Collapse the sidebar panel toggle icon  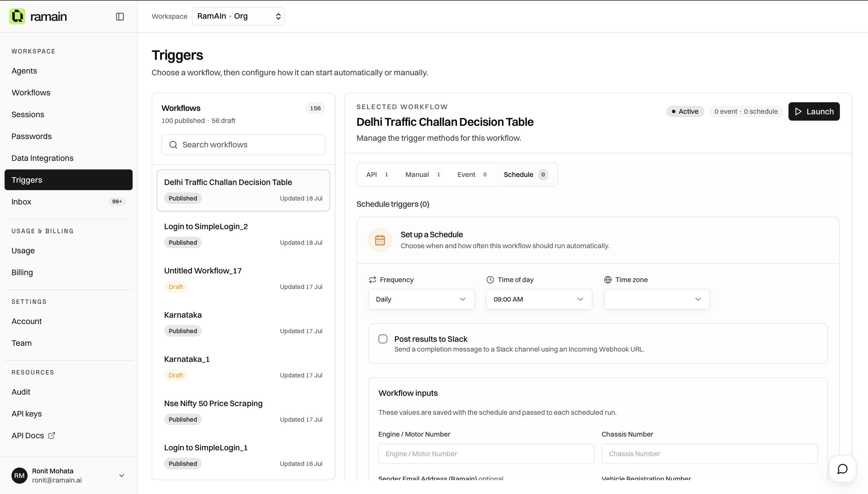120,17
